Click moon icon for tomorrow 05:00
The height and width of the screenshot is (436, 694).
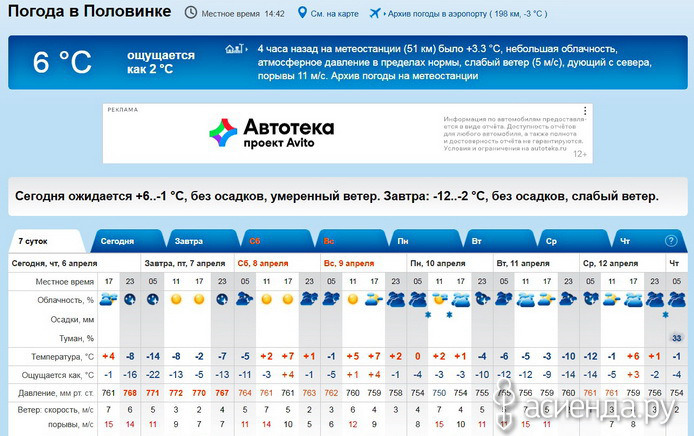coord(153,300)
